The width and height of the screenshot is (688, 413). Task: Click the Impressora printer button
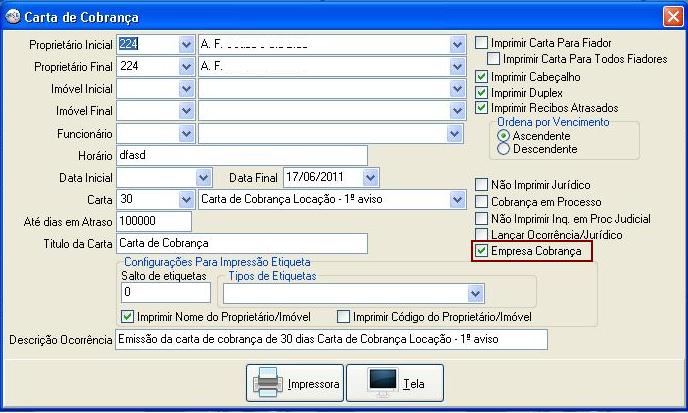[x=296, y=383]
